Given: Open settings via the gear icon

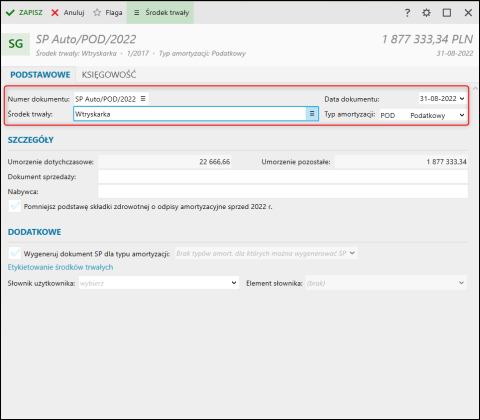Looking at the screenshot, I should (x=426, y=13).
